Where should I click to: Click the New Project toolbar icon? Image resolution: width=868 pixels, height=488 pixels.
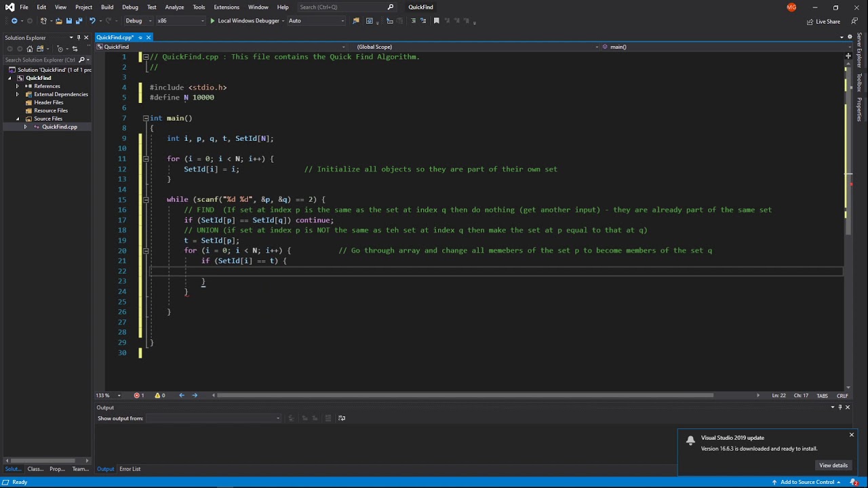coord(45,21)
